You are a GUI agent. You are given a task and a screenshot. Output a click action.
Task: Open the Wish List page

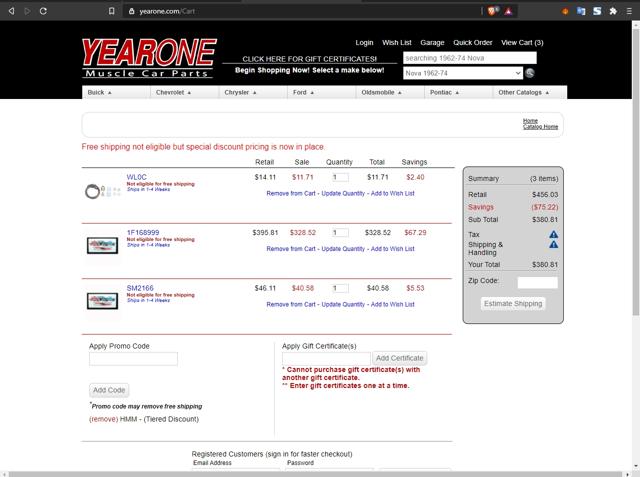click(397, 42)
